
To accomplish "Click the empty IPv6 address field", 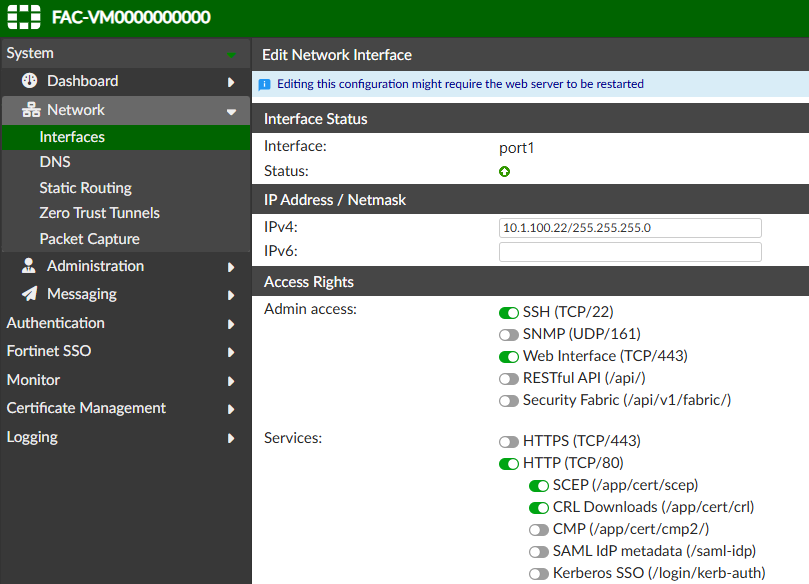I will point(630,252).
